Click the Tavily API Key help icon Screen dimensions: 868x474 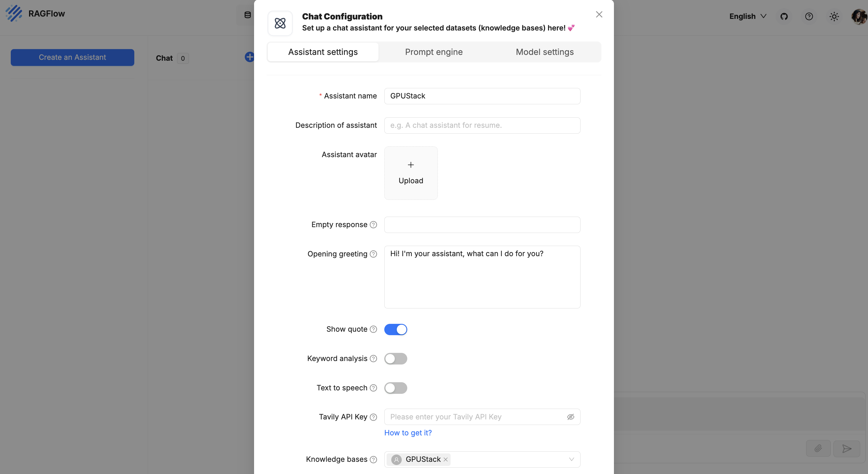pyautogui.click(x=373, y=417)
